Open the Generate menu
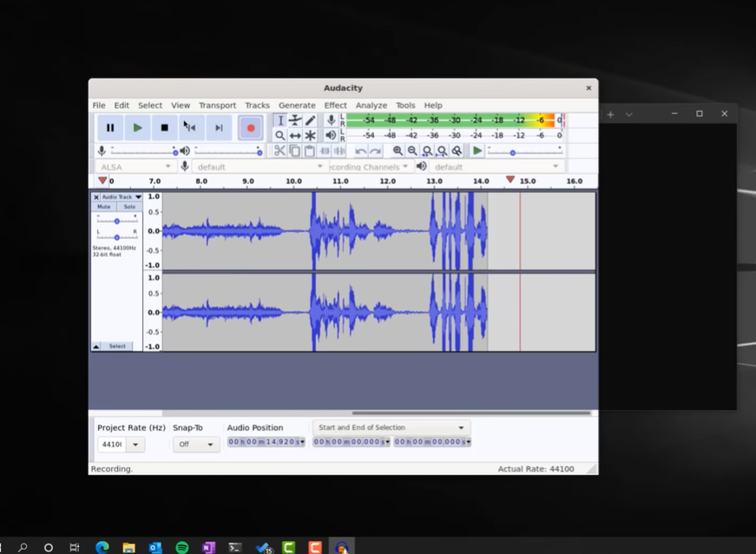 point(297,105)
